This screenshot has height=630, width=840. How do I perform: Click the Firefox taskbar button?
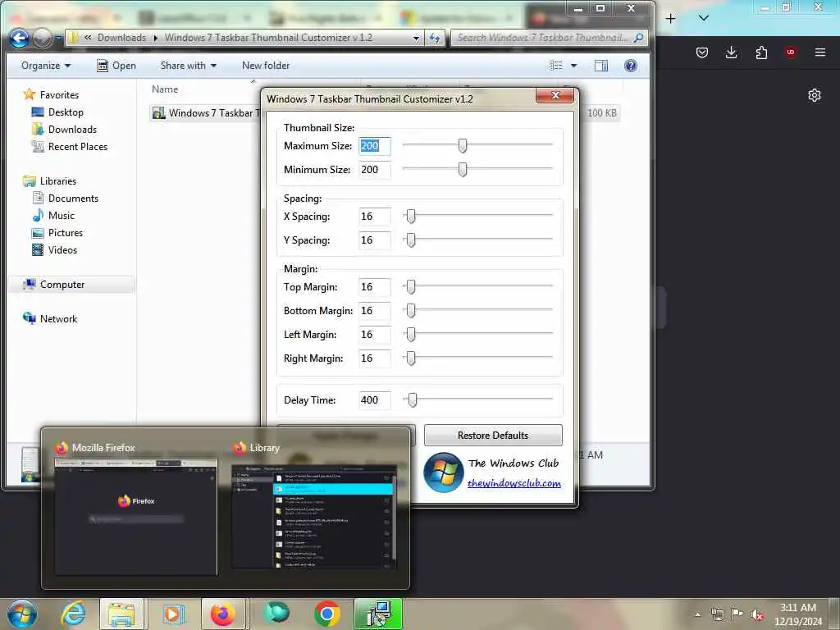click(x=223, y=614)
